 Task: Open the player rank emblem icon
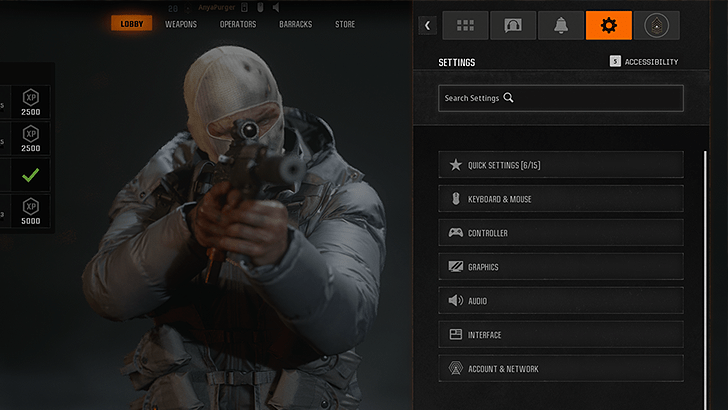(656, 25)
